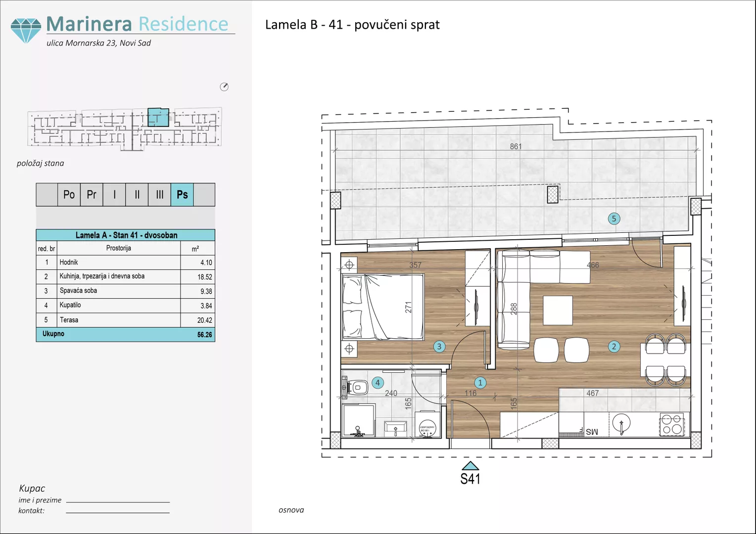Click the wall-mounted TV symbol in living room

coord(684,304)
